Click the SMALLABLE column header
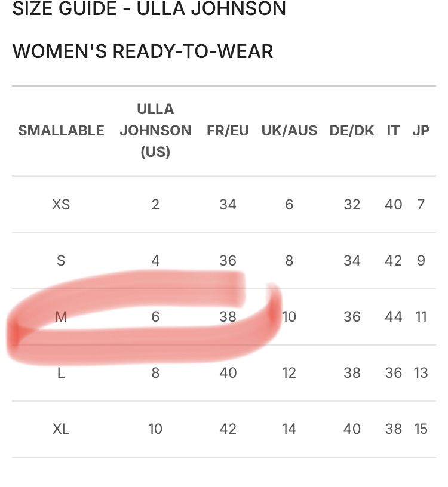This screenshot has width=448, height=487. tap(62, 131)
